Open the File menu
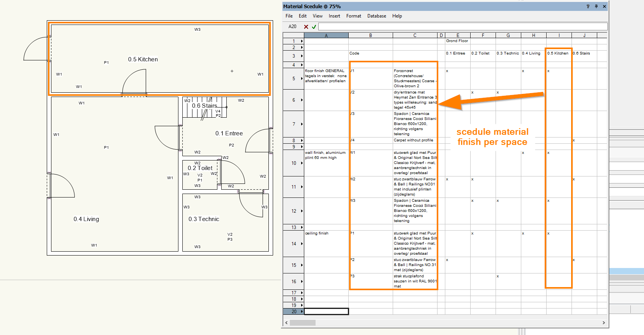Viewport: 644px width, 335px height. [x=289, y=16]
